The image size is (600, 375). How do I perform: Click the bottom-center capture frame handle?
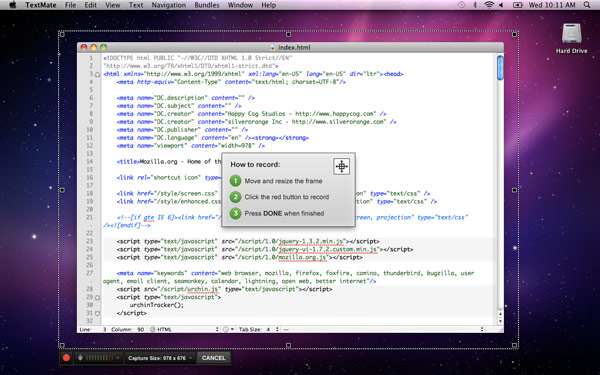[x=288, y=346]
